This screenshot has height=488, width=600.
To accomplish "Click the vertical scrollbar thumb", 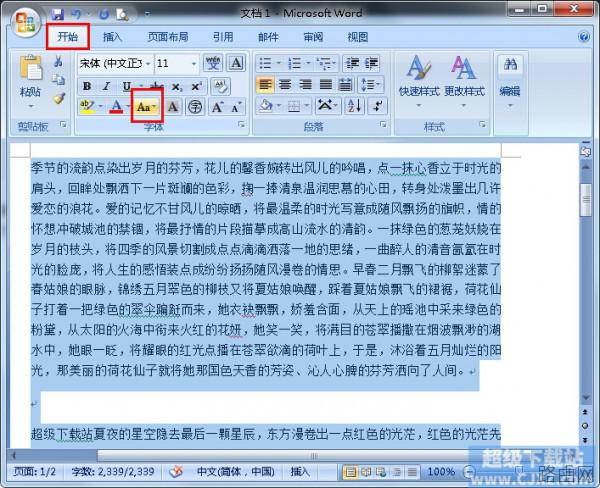I will coord(585,199).
